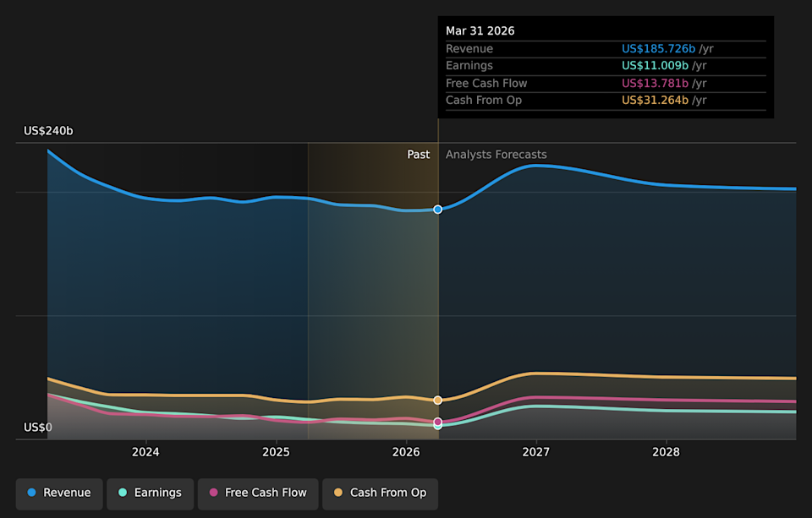Click the Earnings row label in tooltip
812x518 pixels.
[x=469, y=66]
